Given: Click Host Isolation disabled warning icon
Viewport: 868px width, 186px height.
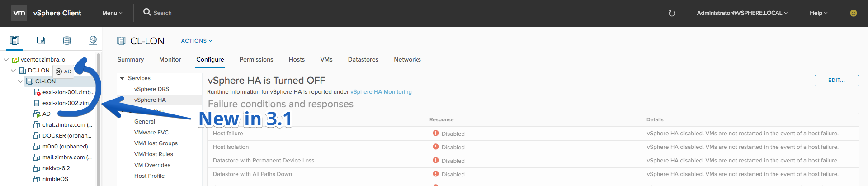Looking at the screenshot, I should point(436,147).
